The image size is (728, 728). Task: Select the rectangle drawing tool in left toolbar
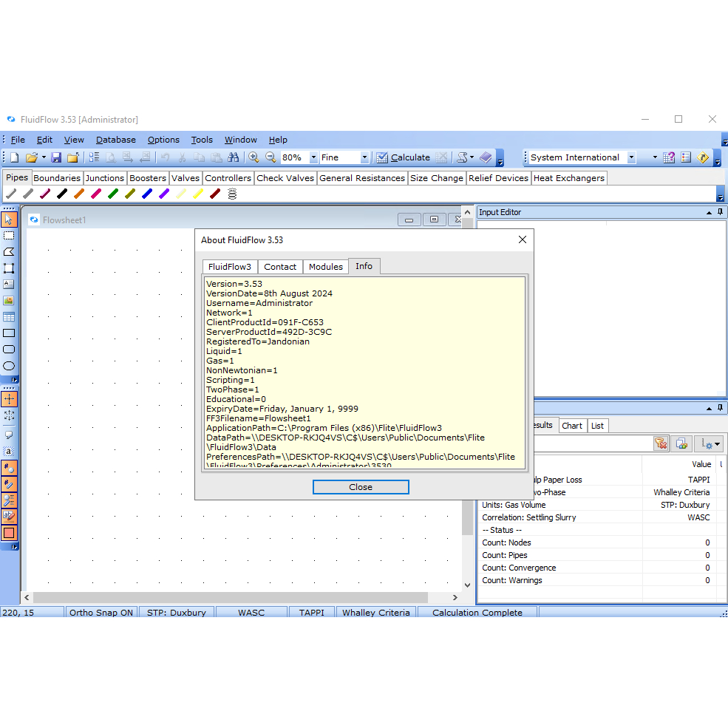(10, 333)
